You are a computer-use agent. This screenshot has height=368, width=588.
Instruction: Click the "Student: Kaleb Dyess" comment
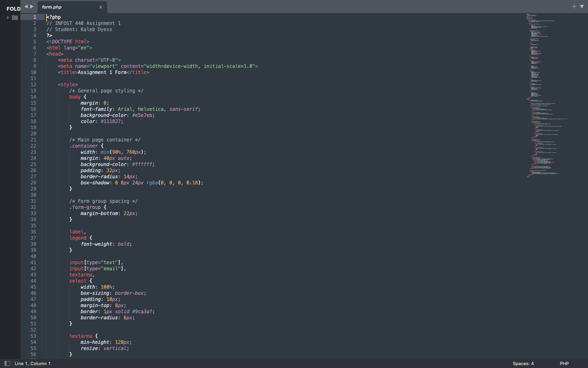pos(83,29)
